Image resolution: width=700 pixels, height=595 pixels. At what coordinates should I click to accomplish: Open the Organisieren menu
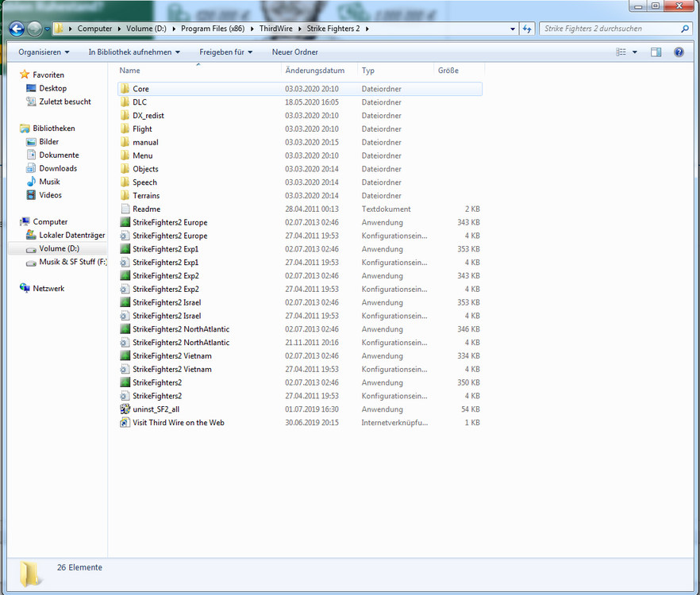pos(44,52)
